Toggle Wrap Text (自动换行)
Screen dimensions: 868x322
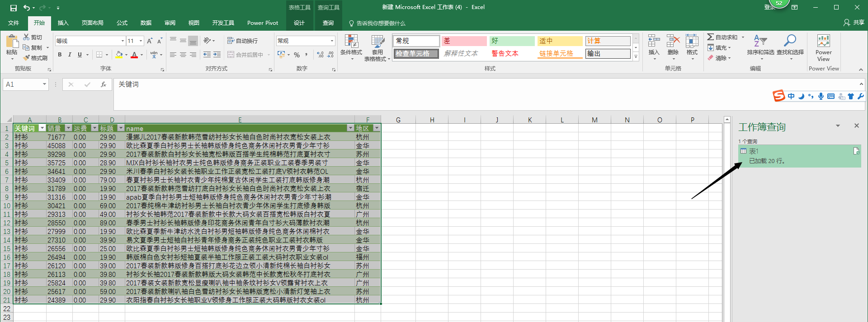click(x=243, y=41)
